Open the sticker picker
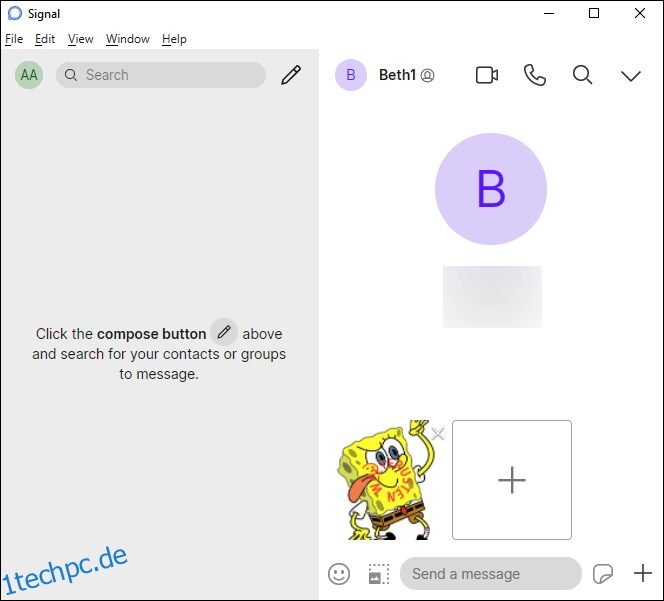This screenshot has width=664, height=601. [603, 574]
